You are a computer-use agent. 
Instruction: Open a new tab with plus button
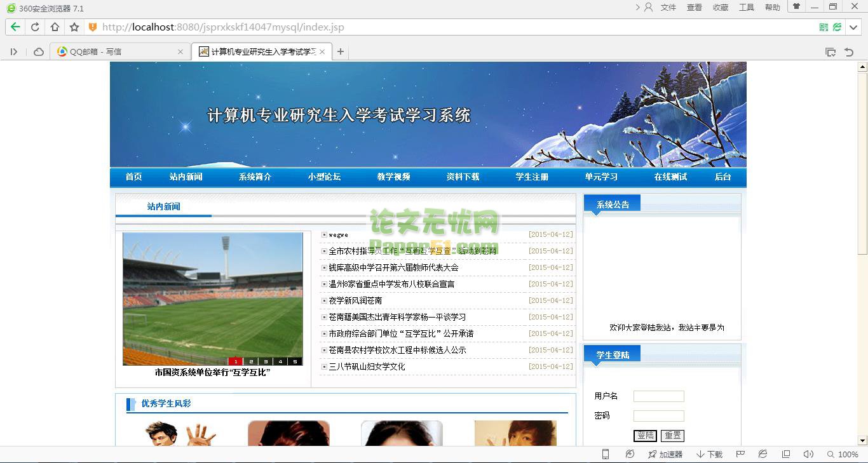pos(341,51)
